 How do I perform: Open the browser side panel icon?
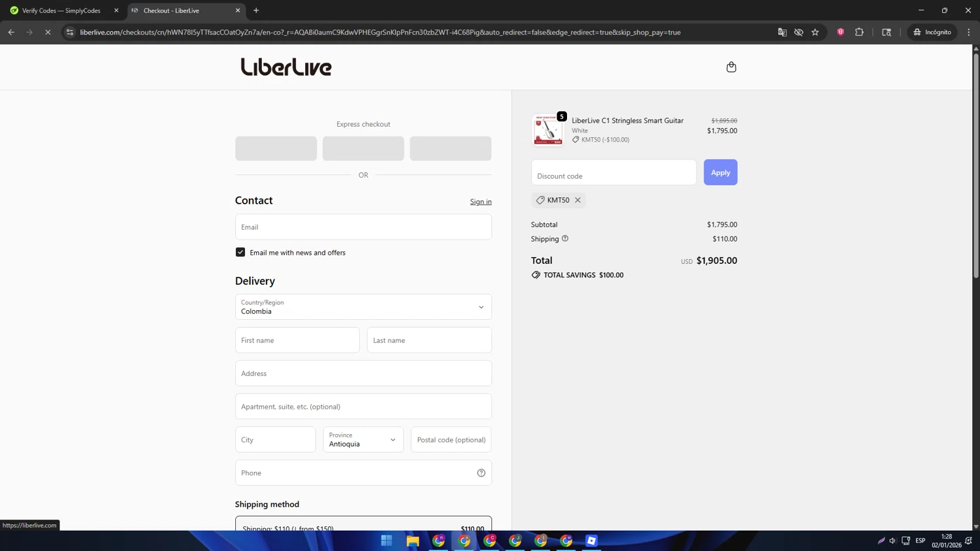point(887,32)
